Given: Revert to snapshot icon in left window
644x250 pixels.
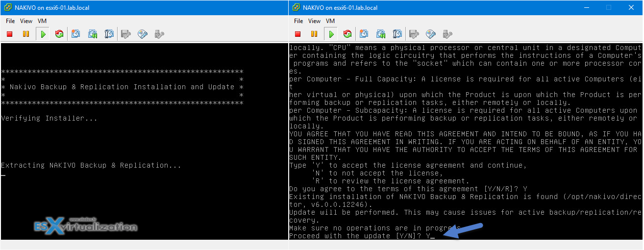Looking at the screenshot, I should (x=92, y=34).
